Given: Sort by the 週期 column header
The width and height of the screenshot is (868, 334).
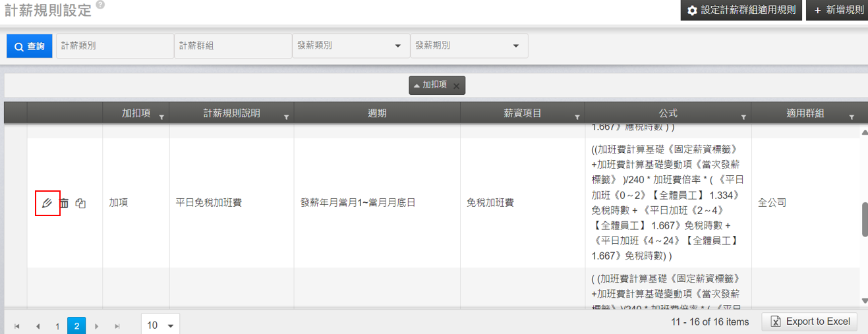Looking at the screenshot, I should pyautogui.click(x=376, y=113).
